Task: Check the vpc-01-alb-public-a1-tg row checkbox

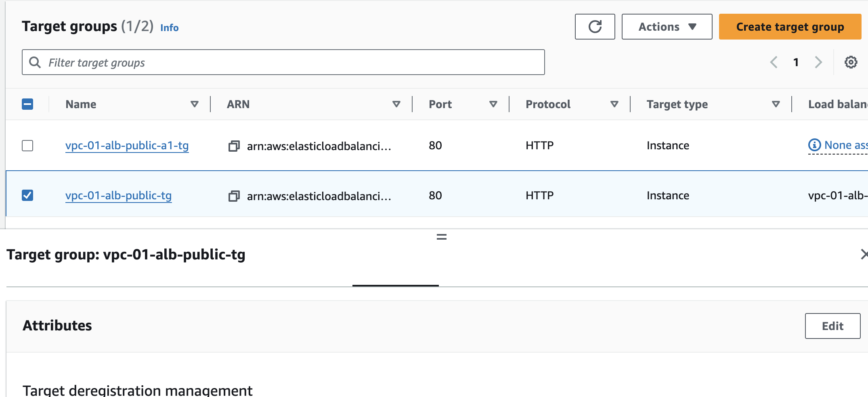Action: pyautogui.click(x=27, y=146)
